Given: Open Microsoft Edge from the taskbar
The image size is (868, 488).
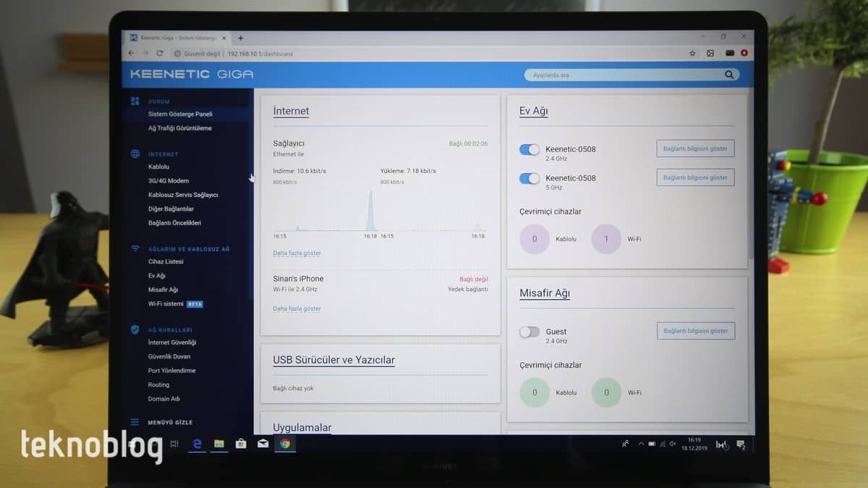Looking at the screenshot, I should pyautogui.click(x=196, y=443).
